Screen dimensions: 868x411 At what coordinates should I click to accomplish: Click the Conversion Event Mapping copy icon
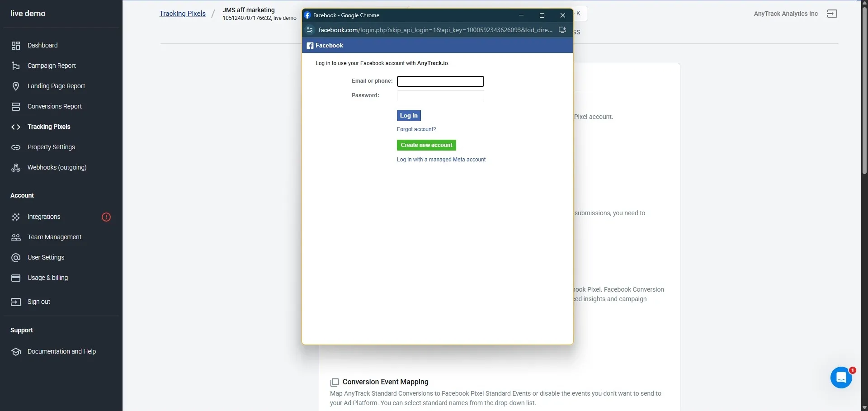tap(335, 383)
